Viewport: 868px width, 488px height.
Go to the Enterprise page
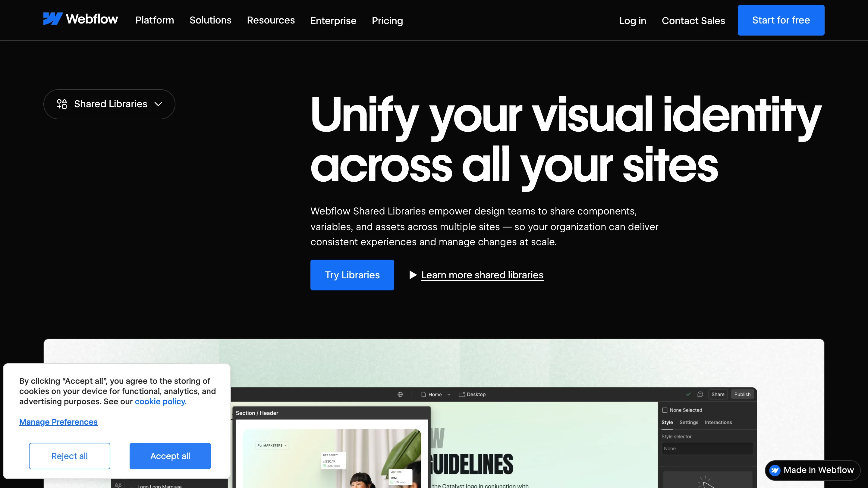[x=333, y=20]
